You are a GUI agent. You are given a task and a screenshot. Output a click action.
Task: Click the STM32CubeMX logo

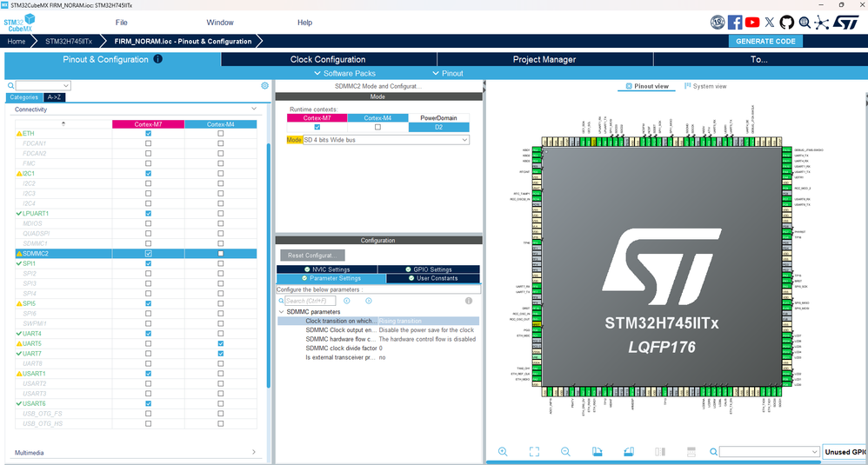19,23
